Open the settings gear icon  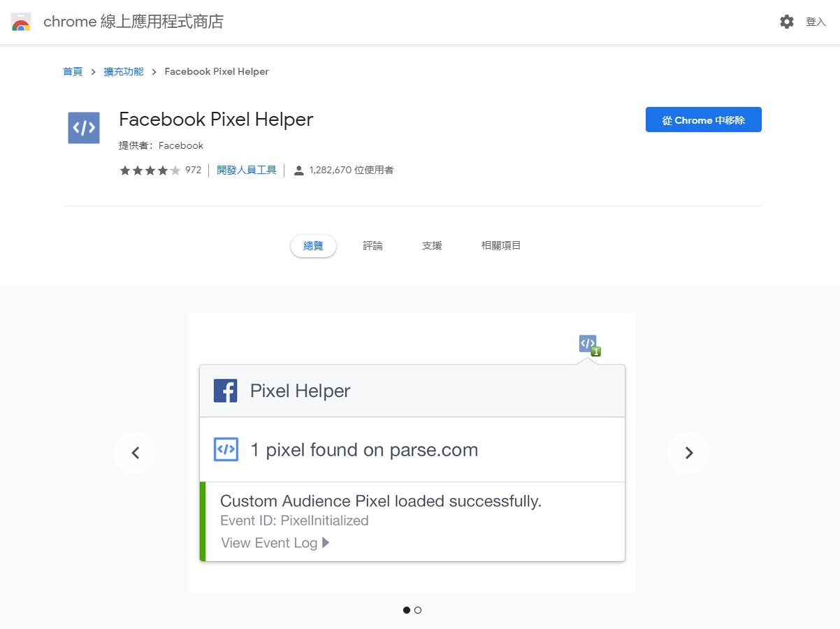[787, 22]
